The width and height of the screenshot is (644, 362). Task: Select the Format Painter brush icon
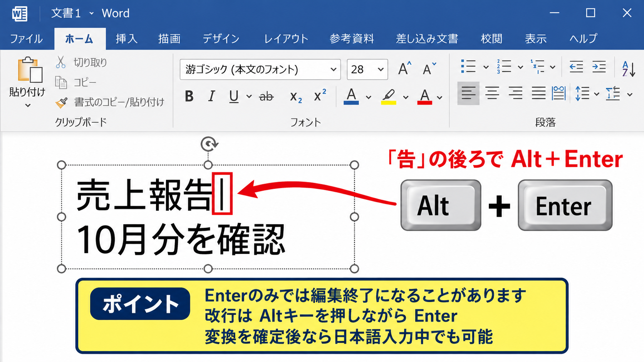61,102
